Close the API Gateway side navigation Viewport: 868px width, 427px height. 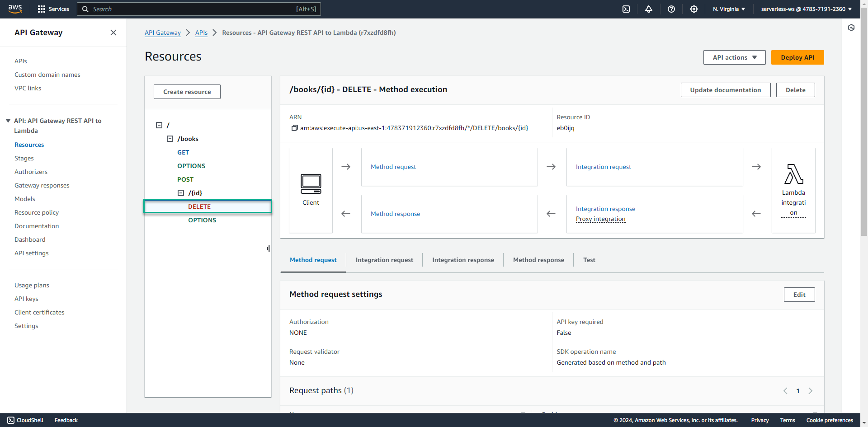pos(113,33)
